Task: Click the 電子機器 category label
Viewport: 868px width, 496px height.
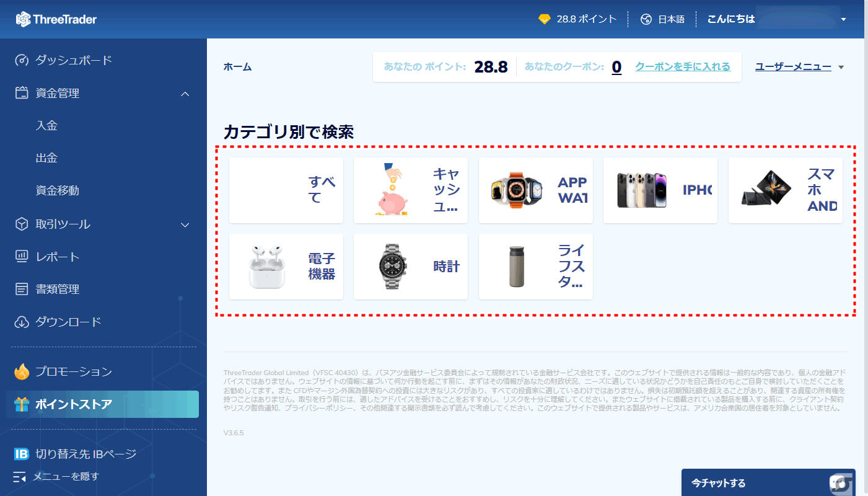Action: coord(322,267)
